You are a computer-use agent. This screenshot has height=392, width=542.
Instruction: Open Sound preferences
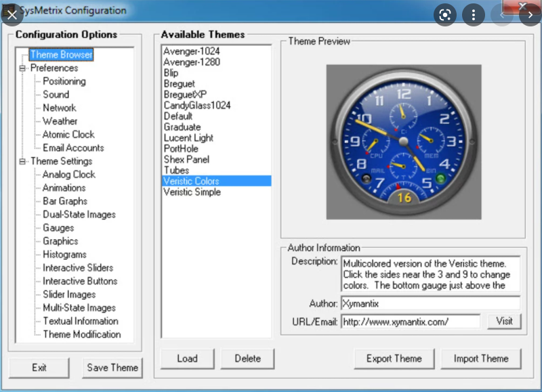point(56,95)
